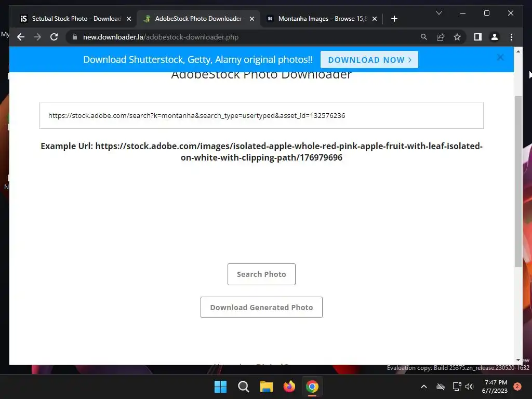Click Download Shutterstock, Getty, Alamy banner text
This screenshot has height=399, width=532.
[198, 60]
